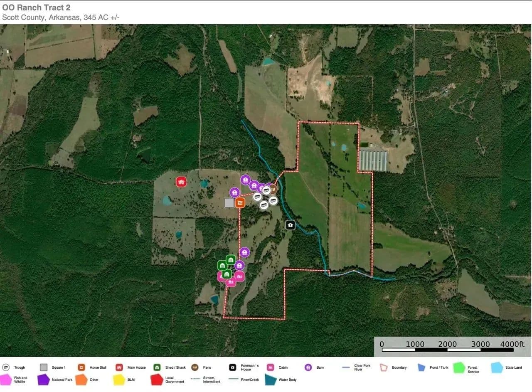This screenshot has width=532, height=392.
Task: Select the Barn legend icon
Action: pyautogui.click(x=308, y=367)
